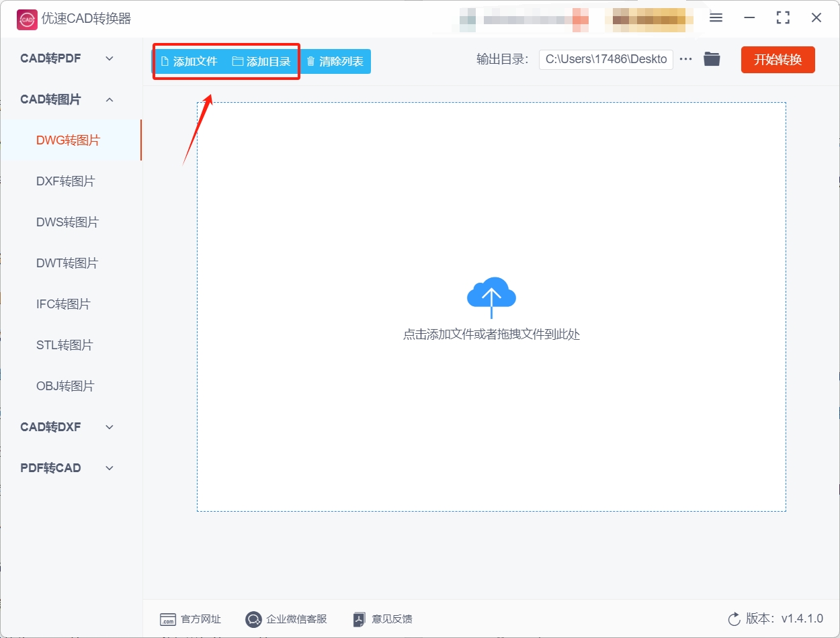Click the output directory path field
The width and height of the screenshot is (840, 638).
click(605, 59)
